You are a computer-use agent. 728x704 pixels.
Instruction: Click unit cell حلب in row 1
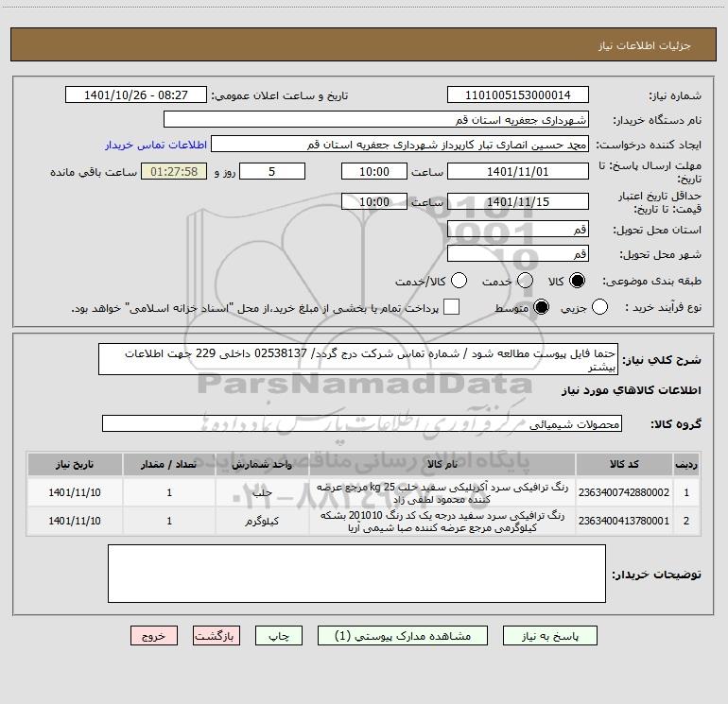pos(262,493)
